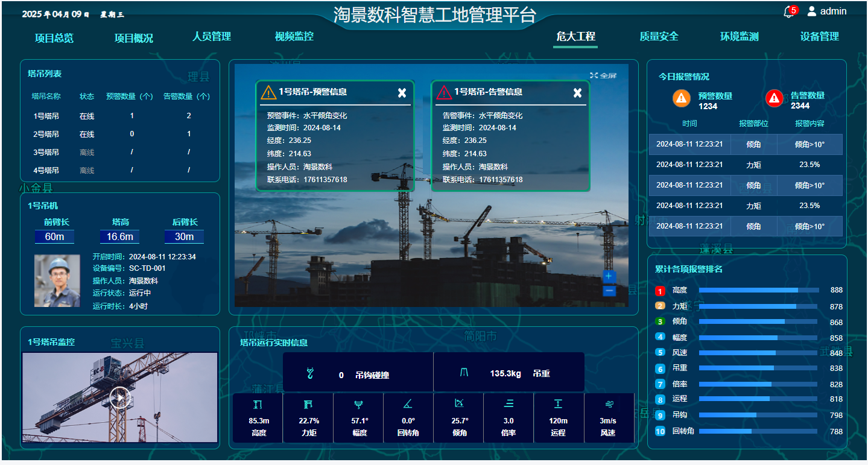Click the red alarm triangle in 告警信息 popup

(444, 92)
